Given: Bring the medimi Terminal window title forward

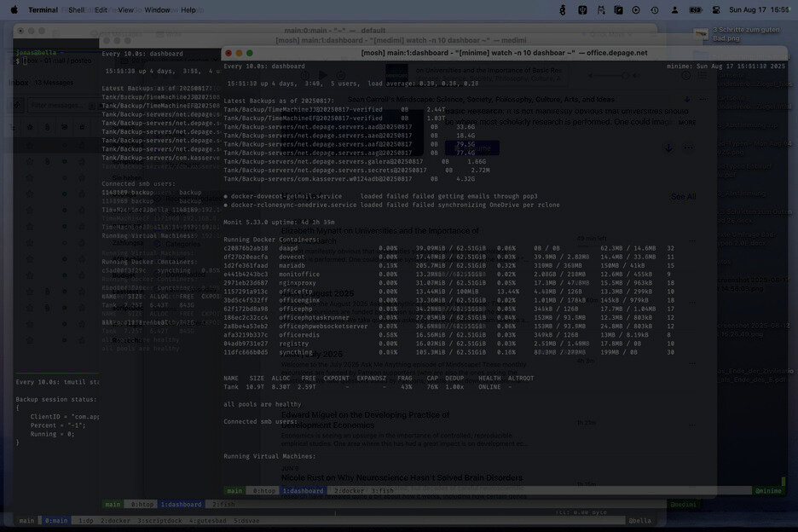Looking at the screenshot, I should point(401,40).
